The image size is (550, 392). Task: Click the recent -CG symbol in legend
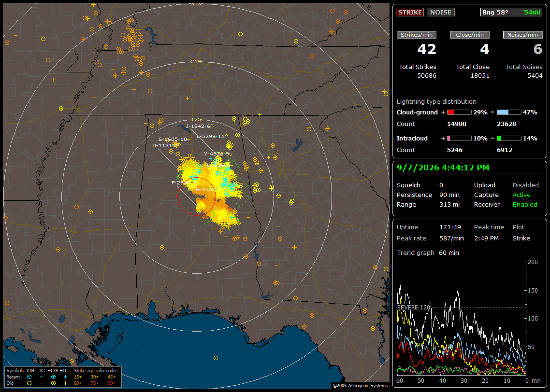pos(29,377)
